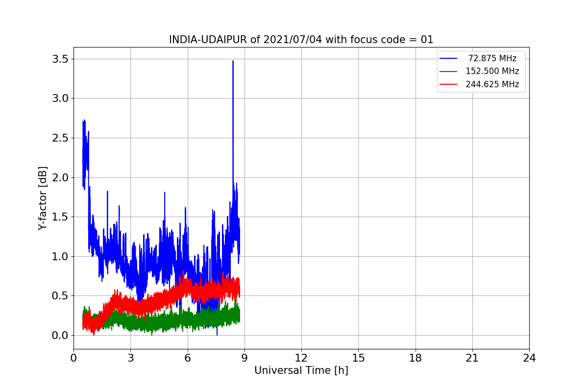Screen dimensions: 588x392
Task: Click the x-axis tick label 18
Action: pyautogui.click(x=415, y=358)
